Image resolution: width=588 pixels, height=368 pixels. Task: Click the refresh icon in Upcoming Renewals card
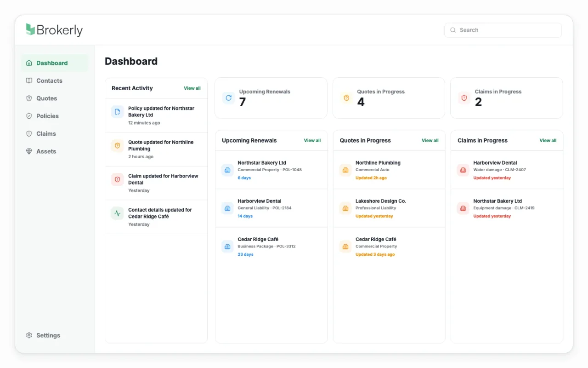click(x=228, y=98)
